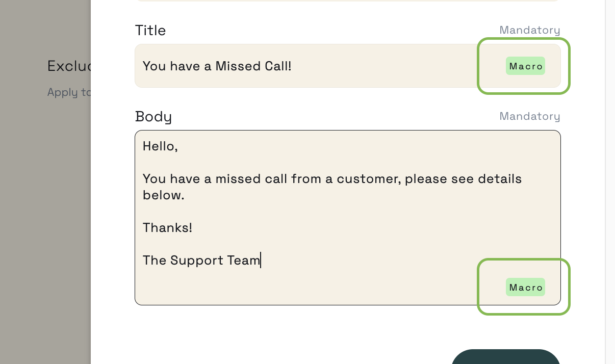The image size is (615, 364).
Task: Click inside the Body text area
Action: click(x=347, y=218)
